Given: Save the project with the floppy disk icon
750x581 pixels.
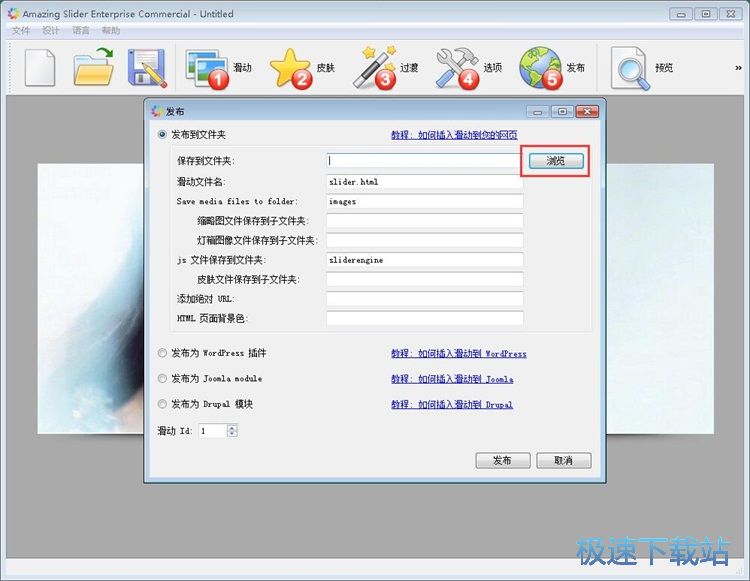Looking at the screenshot, I should 147,67.
